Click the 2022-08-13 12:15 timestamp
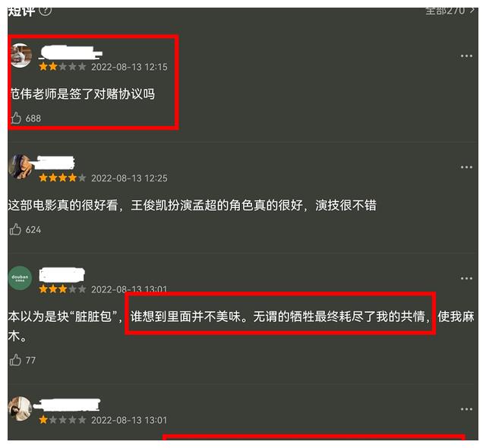This screenshot has width=486, height=448. [x=129, y=67]
